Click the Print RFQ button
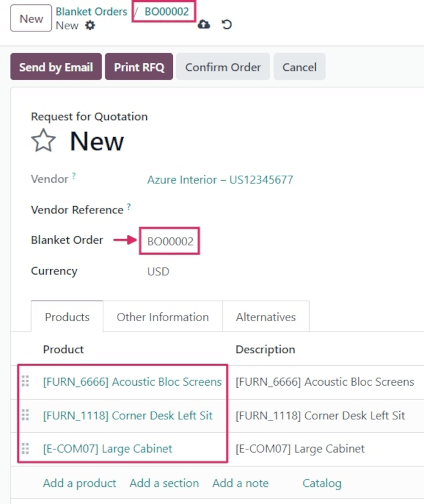 pos(139,67)
